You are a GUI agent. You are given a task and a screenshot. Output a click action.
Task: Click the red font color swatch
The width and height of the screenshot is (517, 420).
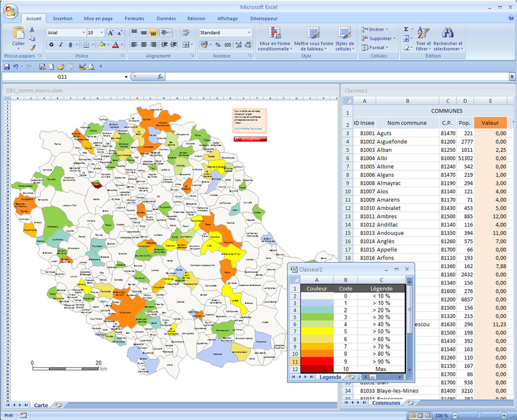tap(115, 44)
